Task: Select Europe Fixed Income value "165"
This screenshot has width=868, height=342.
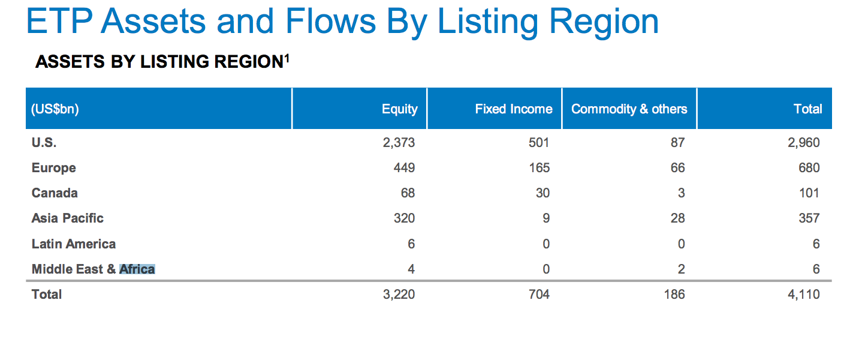Action: 539,168
